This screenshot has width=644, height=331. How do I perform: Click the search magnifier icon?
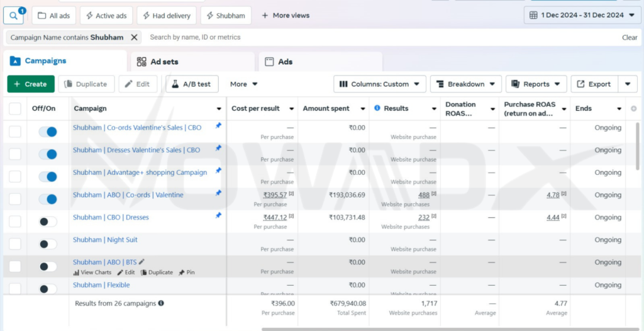[x=13, y=15]
